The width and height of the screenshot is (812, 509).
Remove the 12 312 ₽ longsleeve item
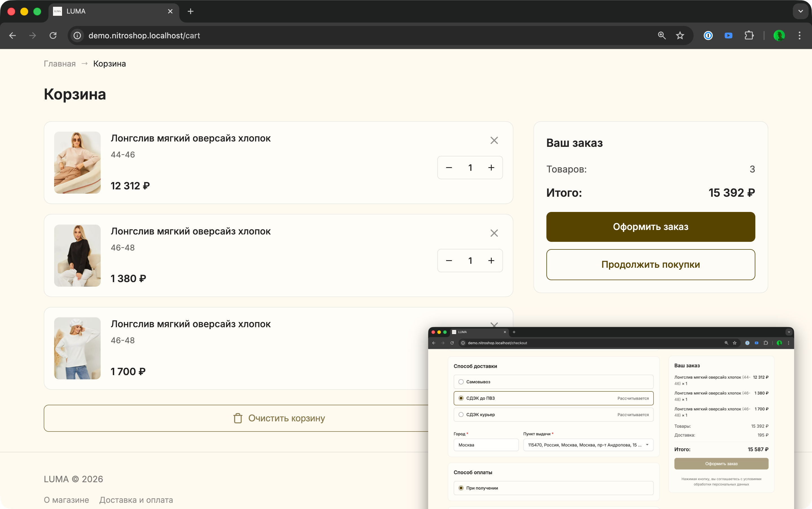click(494, 140)
